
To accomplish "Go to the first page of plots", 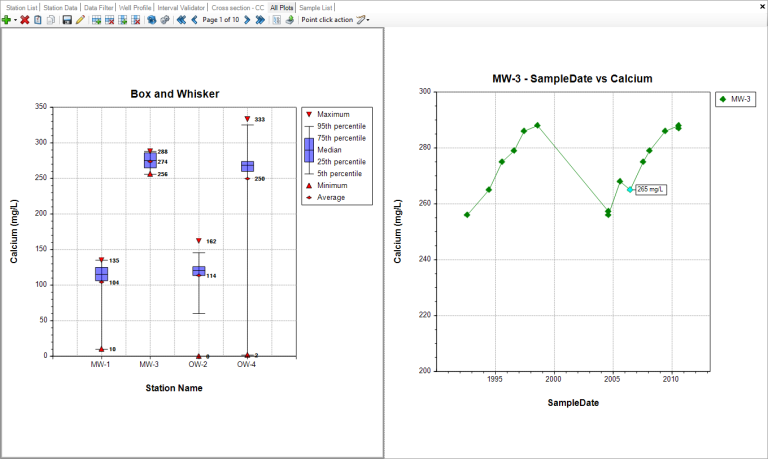I will pos(181,19).
